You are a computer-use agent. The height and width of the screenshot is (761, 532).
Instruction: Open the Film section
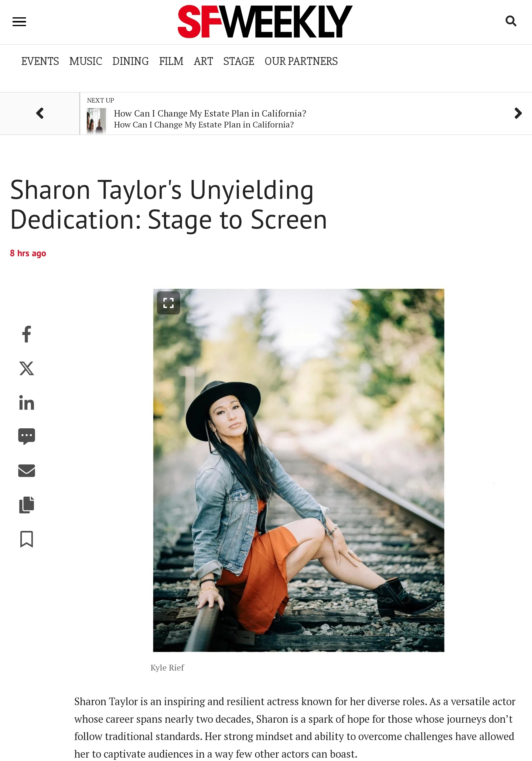[171, 61]
